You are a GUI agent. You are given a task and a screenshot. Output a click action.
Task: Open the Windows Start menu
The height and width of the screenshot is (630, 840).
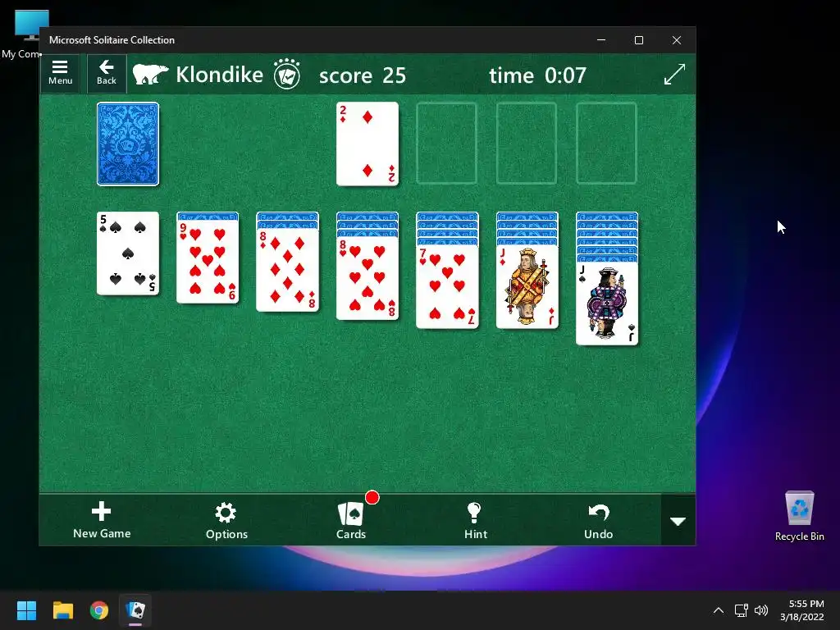[x=26, y=610]
